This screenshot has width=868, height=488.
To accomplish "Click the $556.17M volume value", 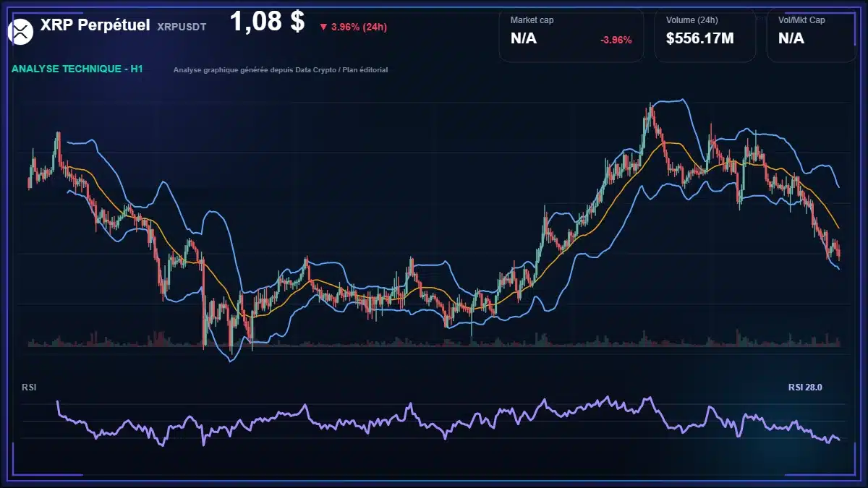I will 700,38.
